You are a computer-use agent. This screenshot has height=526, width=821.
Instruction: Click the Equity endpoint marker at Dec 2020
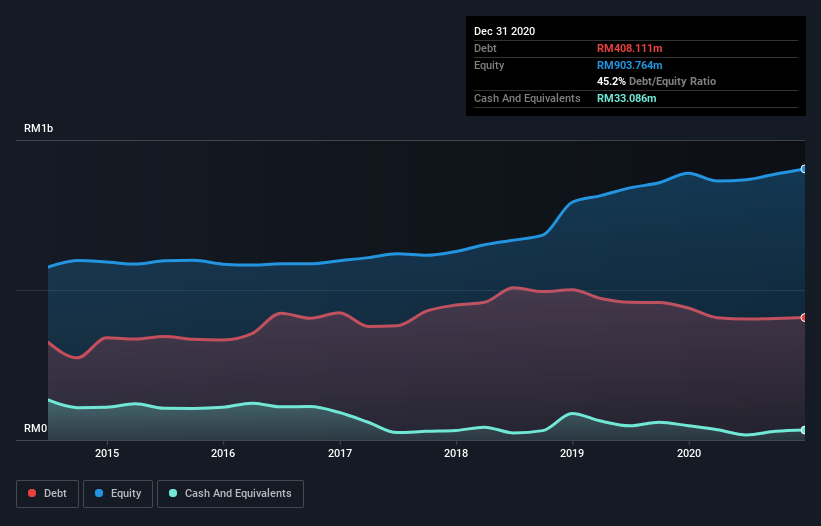(x=804, y=169)
